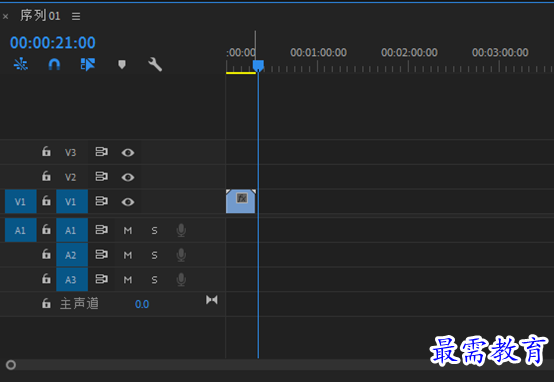Solo audio track A2
The image size is (554, 382).
coord(154,255)
